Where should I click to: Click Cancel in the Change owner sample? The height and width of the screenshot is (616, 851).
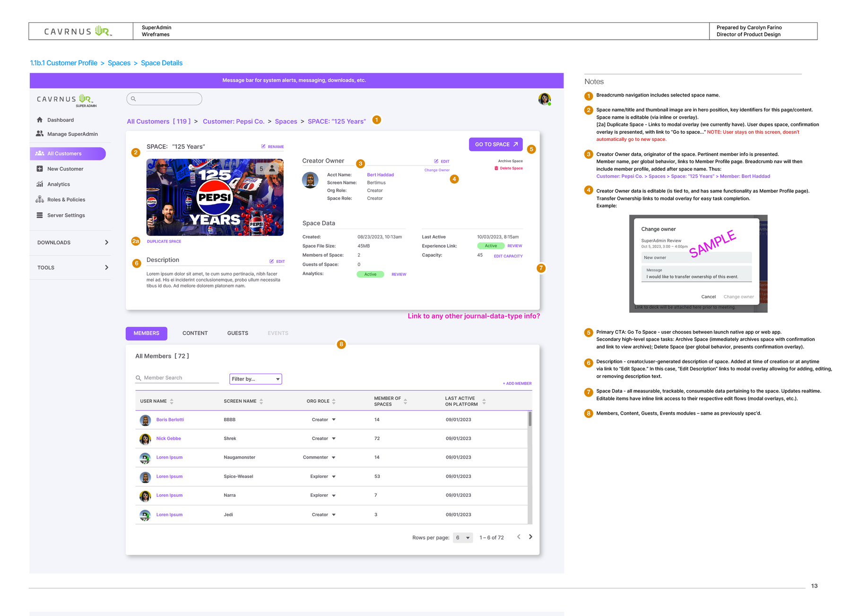708,297
